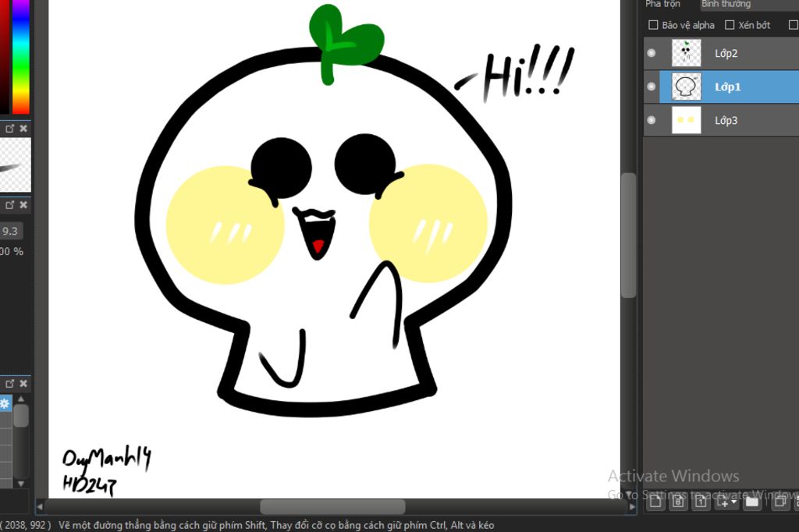Toggle visibility of layer Lớp3
Viewport: 799px width, 532px height.
(x=652, y=120)
